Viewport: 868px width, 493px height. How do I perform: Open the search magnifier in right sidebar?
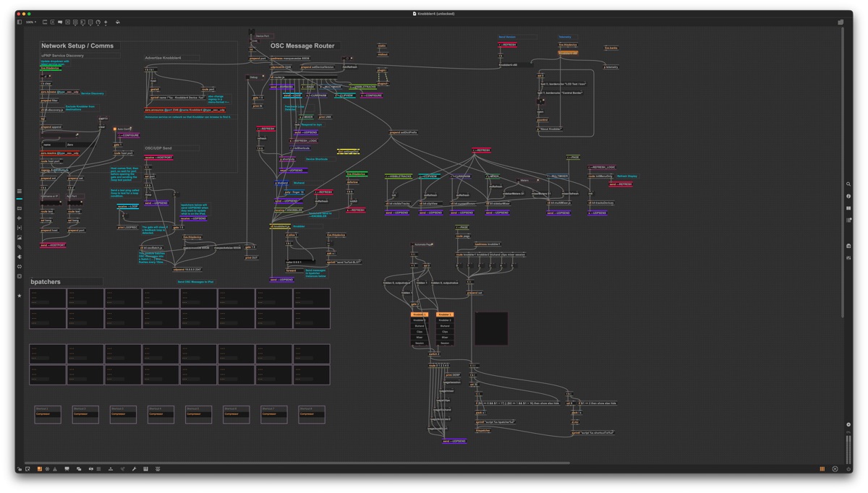click(848, 184)
